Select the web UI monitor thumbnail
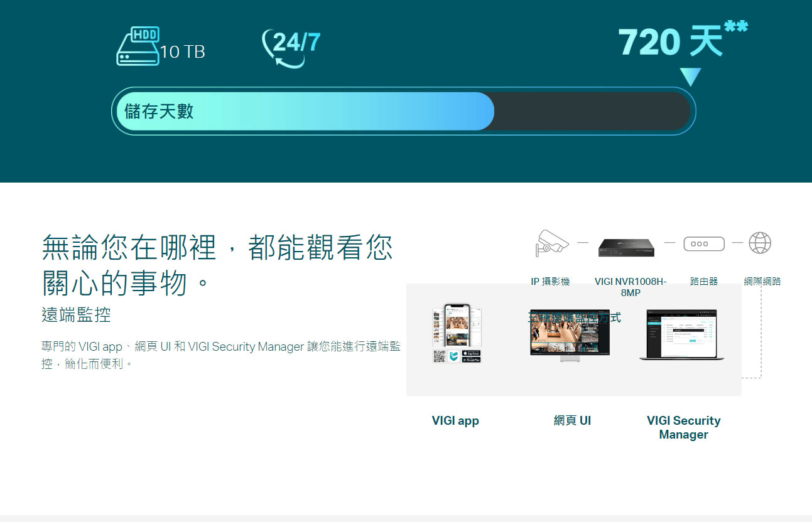Viewport: 812px width, 522px height. (570, 335)
